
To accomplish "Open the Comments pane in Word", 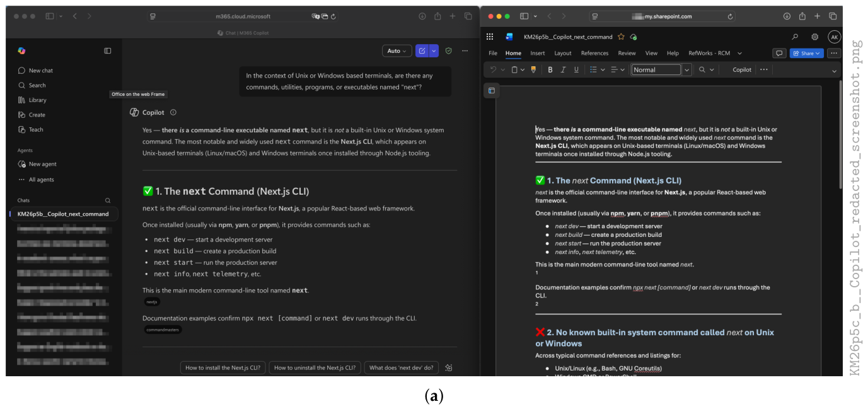I will pyautogui.click(x=780, y=53).
